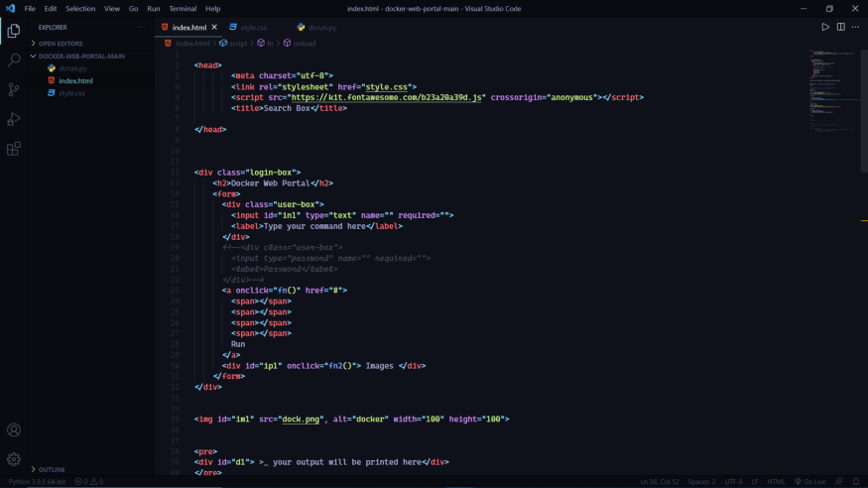Screen dimensions: 868x488
Task: Click the code minimap
Action: click(x=831, y=92)
